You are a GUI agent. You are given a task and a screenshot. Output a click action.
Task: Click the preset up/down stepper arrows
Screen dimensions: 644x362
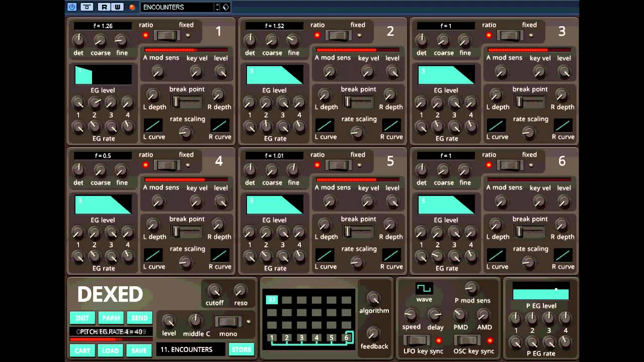pyautogui.click(x=217, y=7)
